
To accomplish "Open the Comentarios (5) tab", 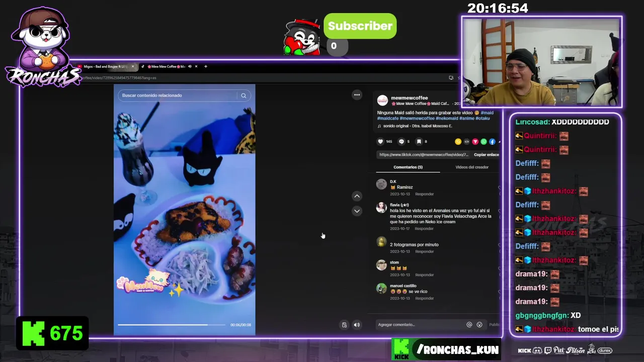I will point(408,167).
